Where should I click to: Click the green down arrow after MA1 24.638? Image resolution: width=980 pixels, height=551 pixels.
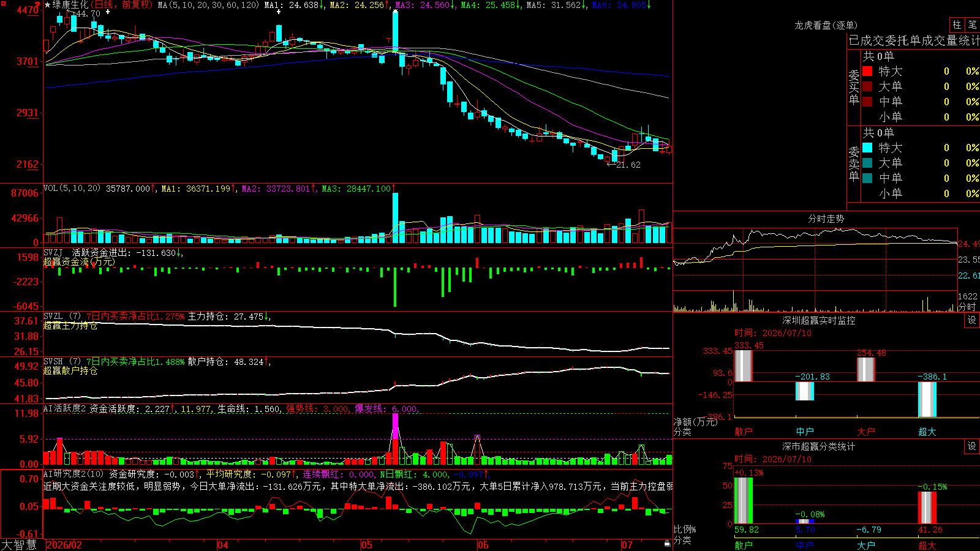click(322, 5)
